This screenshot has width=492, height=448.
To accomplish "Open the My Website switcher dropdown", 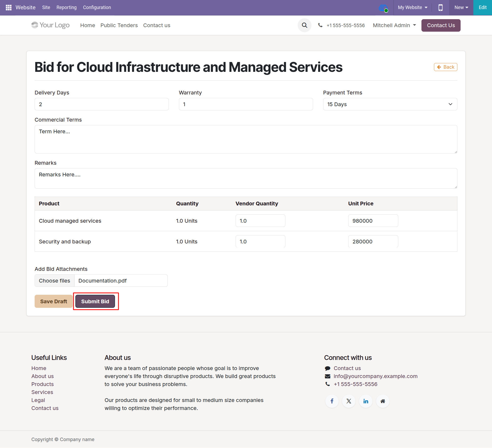I will point(412,7).
